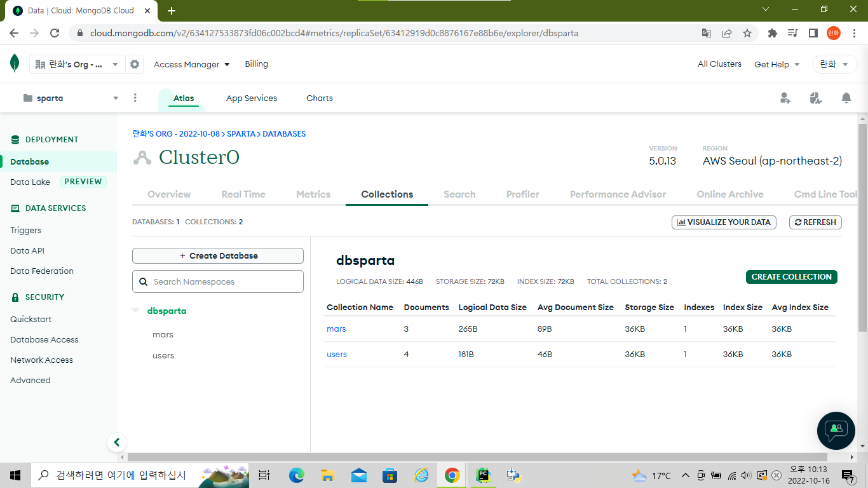Switch to the App Services tab
The width and height of the screenshot is (868, 488).
(252, 98)
